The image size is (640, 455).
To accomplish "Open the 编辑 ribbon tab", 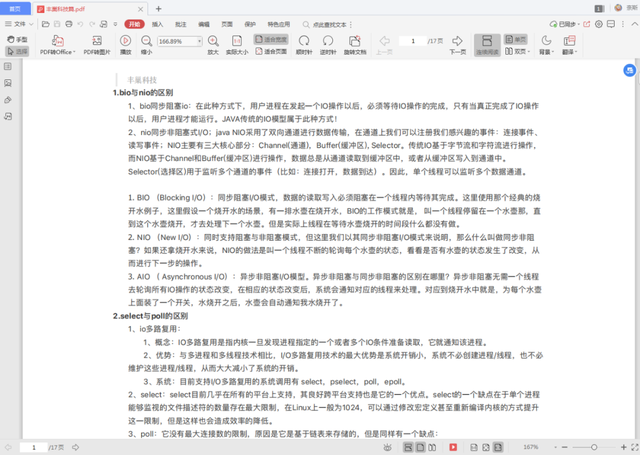I will coord(204,24).
